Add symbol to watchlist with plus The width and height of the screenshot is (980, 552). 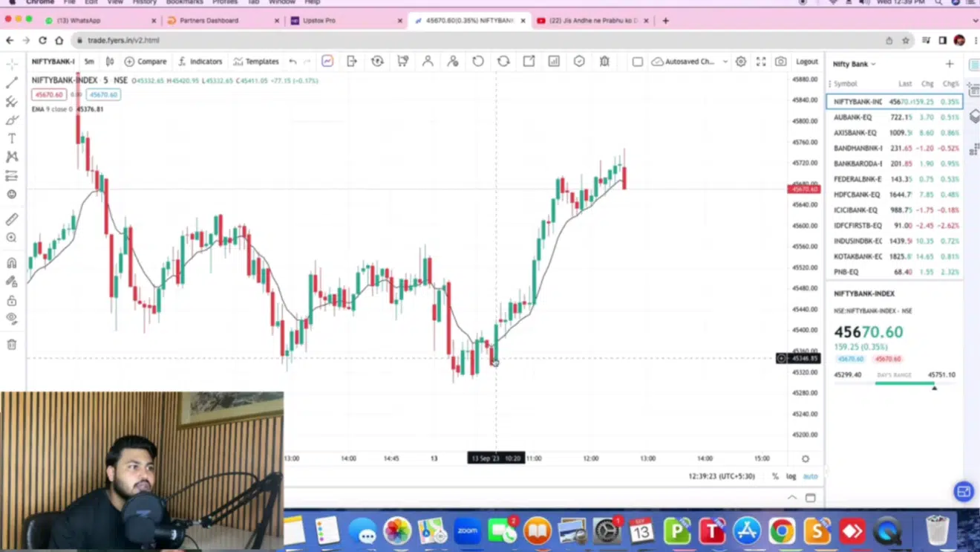click(x=950, y=64)
